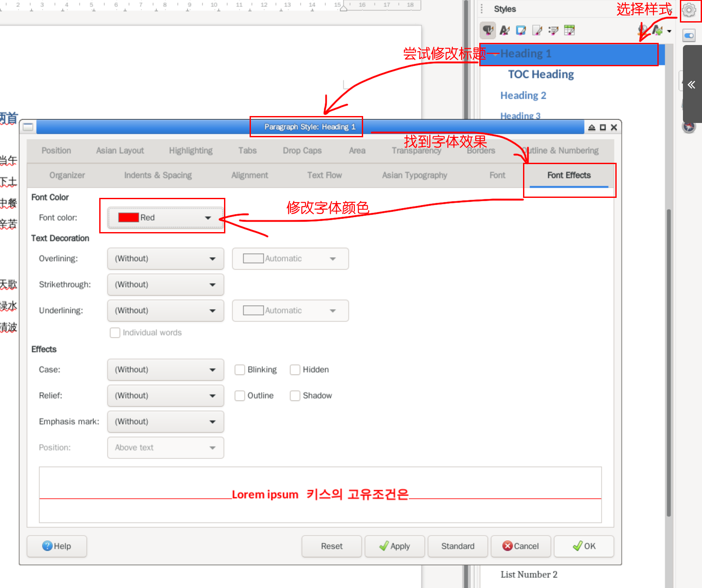
Task: Select List Styles icon in Styles panel
Action: pyautogui.click(x=553, y=30)
